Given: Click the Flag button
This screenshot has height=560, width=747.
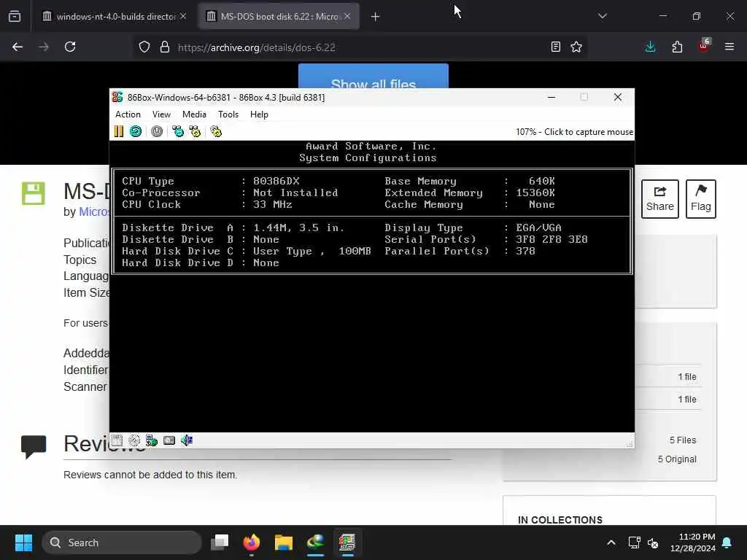Looking at the screenshot, I should [701, 199].
